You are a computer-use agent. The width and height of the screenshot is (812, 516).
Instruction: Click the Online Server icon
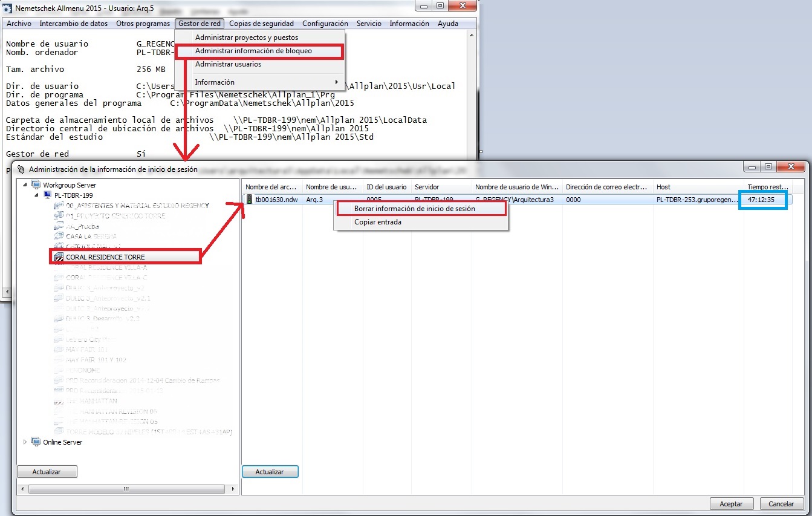click(x=36, y=442)
